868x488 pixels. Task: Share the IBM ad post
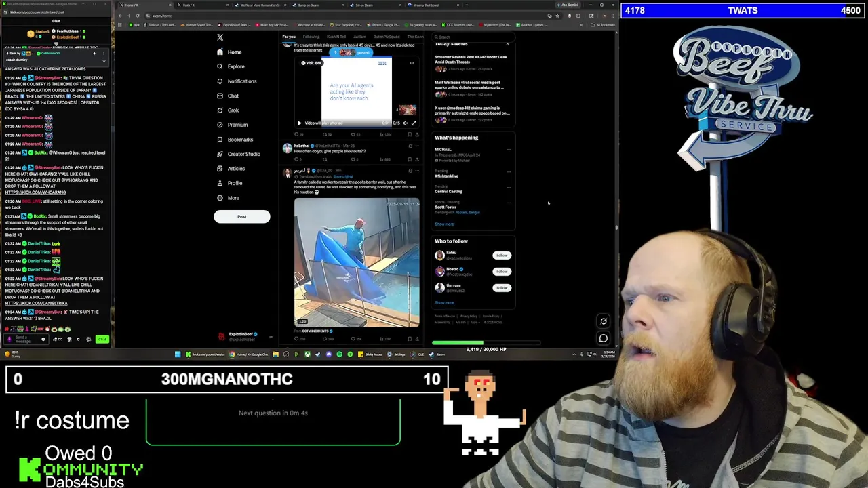point(416,134)
